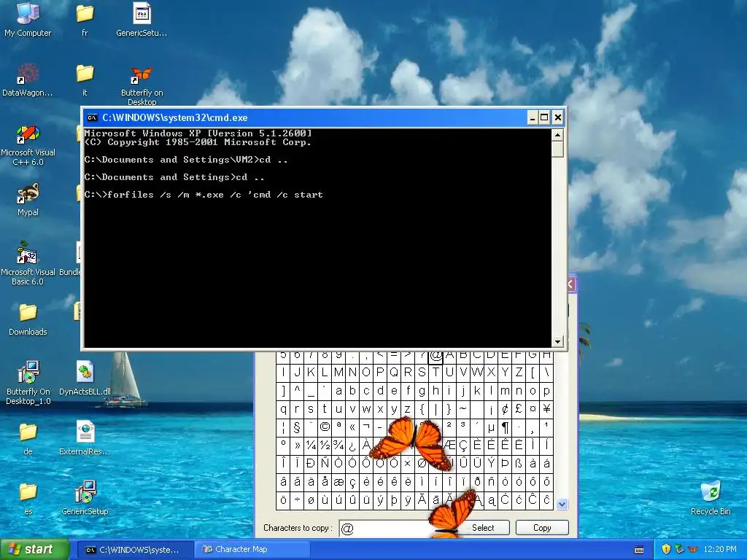Click cmd window scroll down arrow
The height and width of the screenshot is (560, 747).
click(x=557, y=341)
